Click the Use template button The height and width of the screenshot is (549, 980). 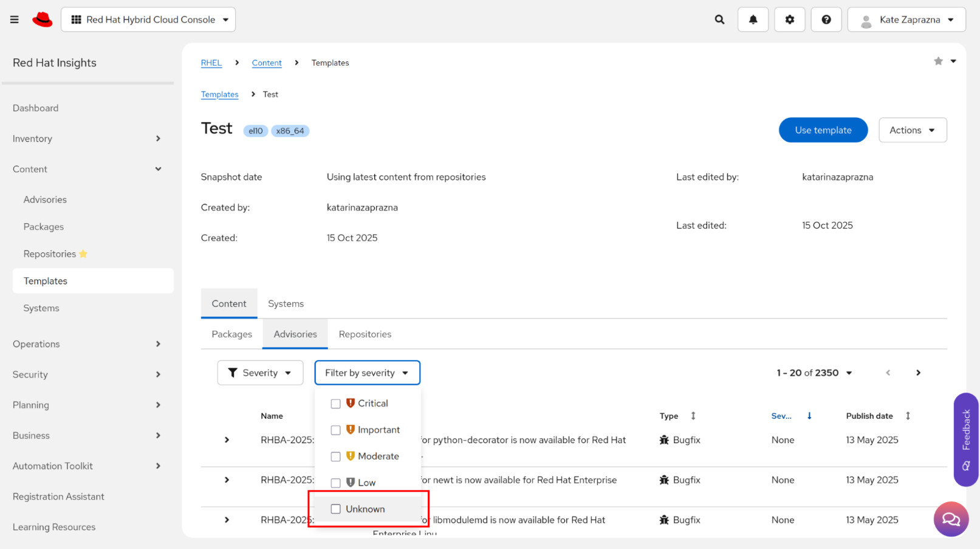click(823, 130)
